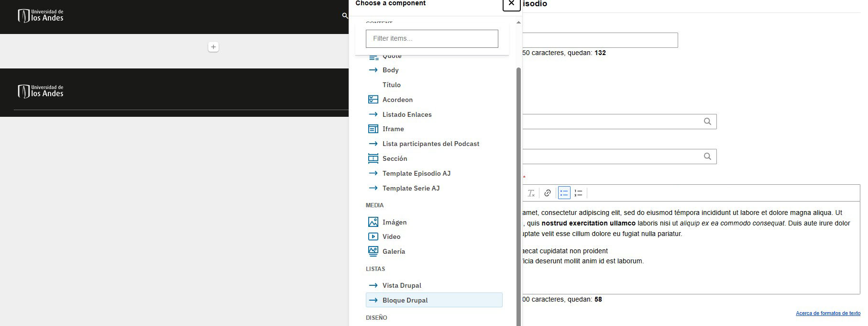Click the search icon in the second autocomplete field
The width and height of the screenshot is (868, 326).
coord(707,157)
